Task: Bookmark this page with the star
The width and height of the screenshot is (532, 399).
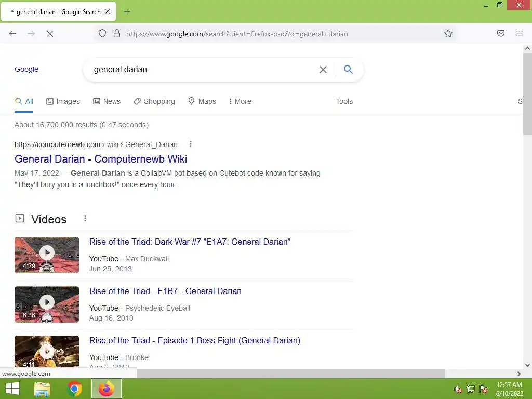Action: tap(448, 33)
